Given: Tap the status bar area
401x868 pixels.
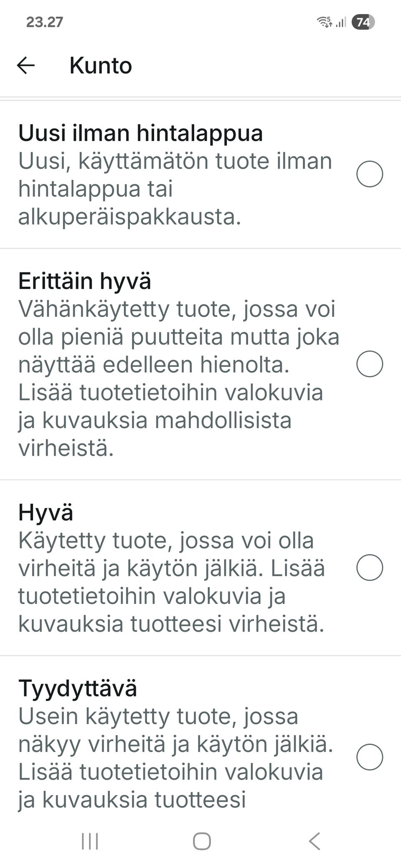Looking at the screenshot, I should click(200, 23).
